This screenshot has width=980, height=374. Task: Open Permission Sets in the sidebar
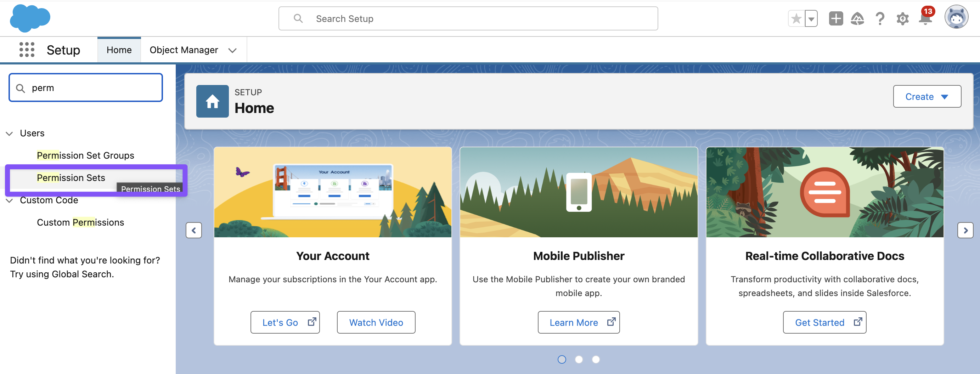point(71,178)
